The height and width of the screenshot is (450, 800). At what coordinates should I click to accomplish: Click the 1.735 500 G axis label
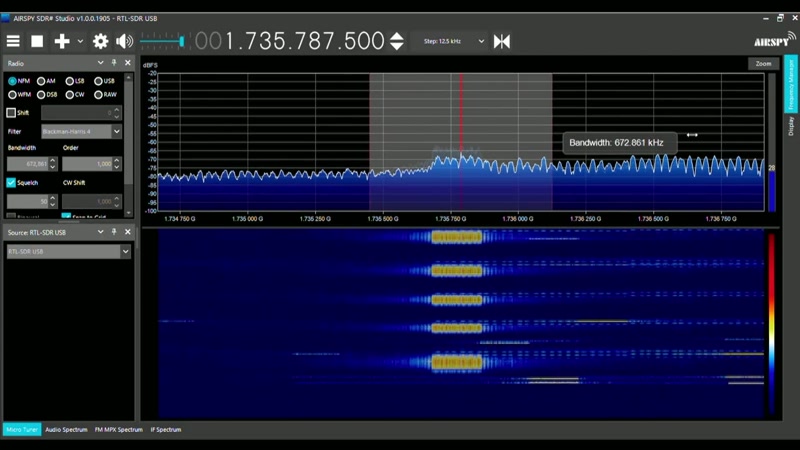(x=383, y=218)
